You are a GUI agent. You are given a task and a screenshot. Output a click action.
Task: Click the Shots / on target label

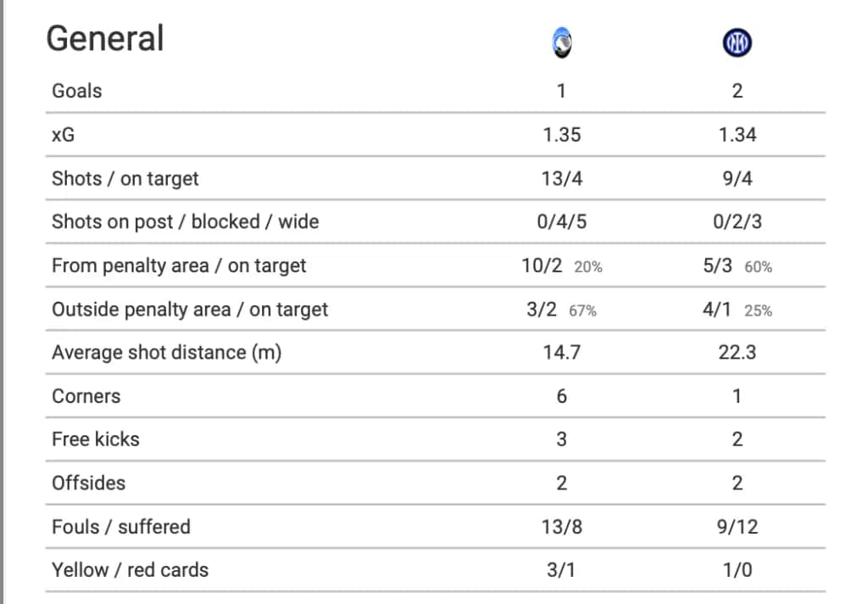[x=125, y=178]
